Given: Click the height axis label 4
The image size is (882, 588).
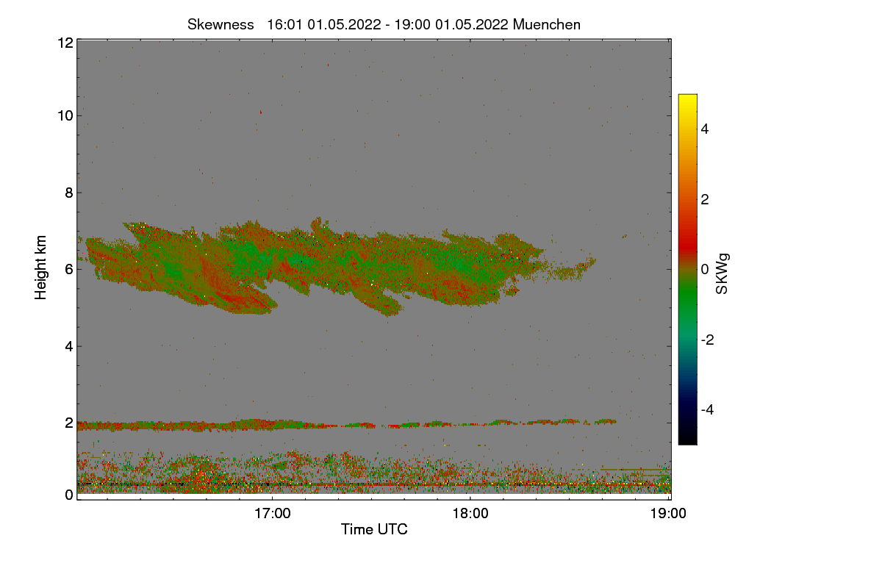Looking at the screenshot, I should click(x=69, y=346).
